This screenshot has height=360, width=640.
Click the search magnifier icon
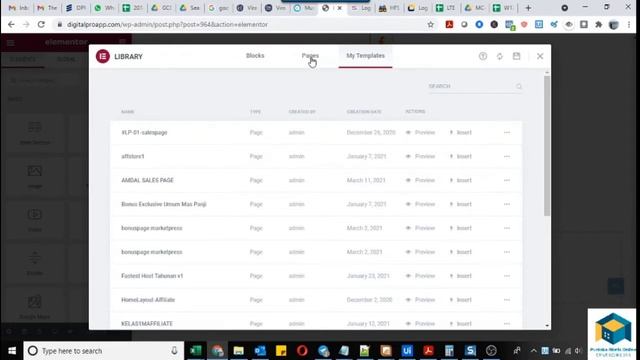tap(519, 87)
